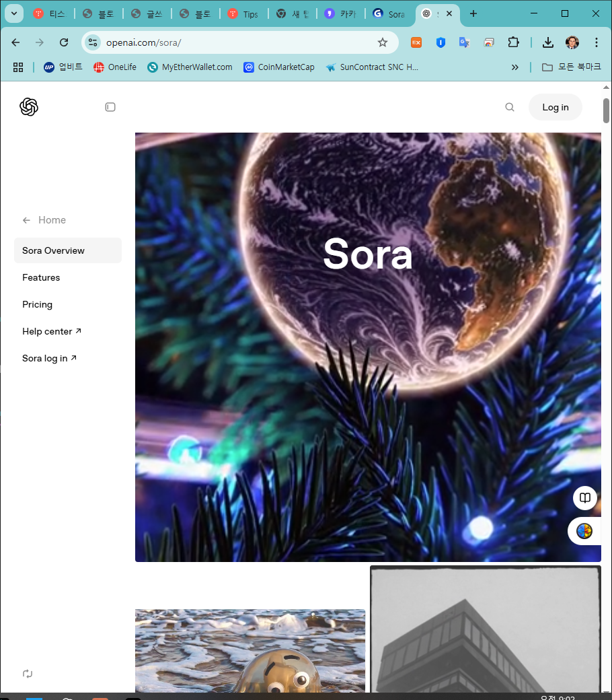Switch to the 글쓰 tab
Viewport: 612px width, 700px height.
pyautogui.click(x=147, y=14)
